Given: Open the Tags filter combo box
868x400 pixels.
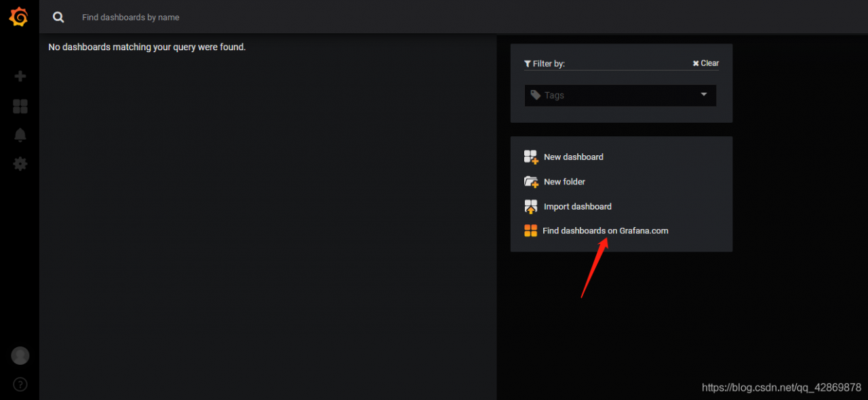Looking at the screenshot, I should (620, 96).
